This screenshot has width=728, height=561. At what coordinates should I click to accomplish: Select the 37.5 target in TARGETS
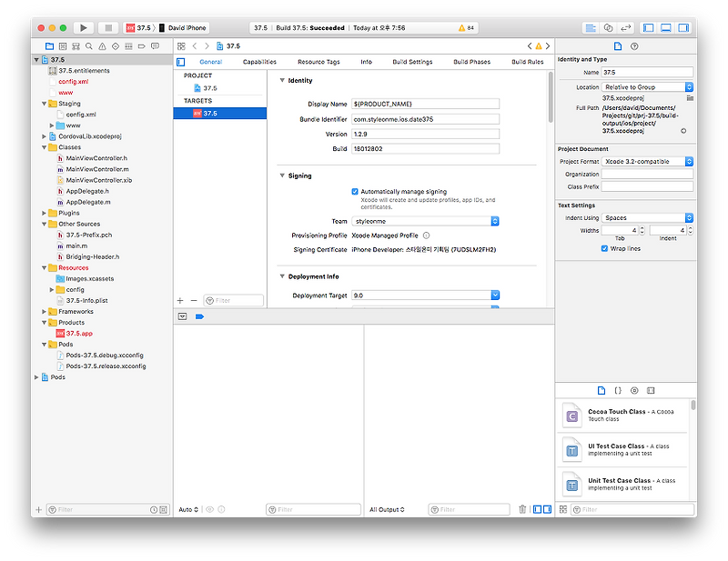click(x=220, y=114)
